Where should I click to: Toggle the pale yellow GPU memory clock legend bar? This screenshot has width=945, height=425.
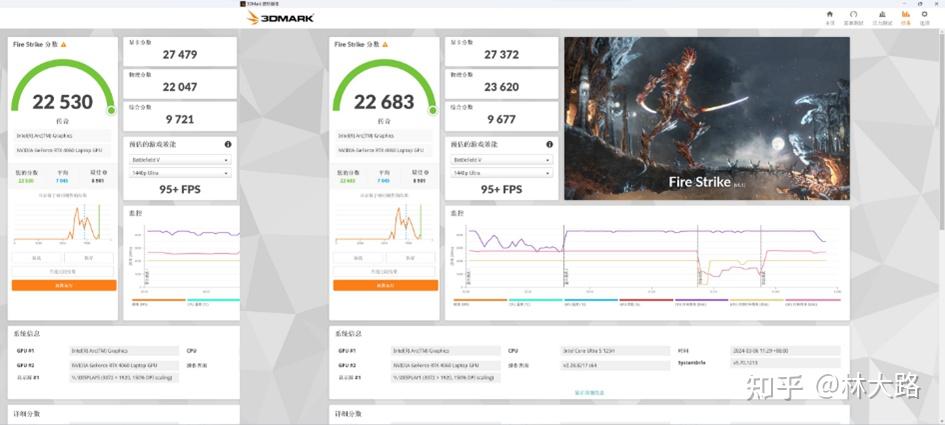point(757,300)
